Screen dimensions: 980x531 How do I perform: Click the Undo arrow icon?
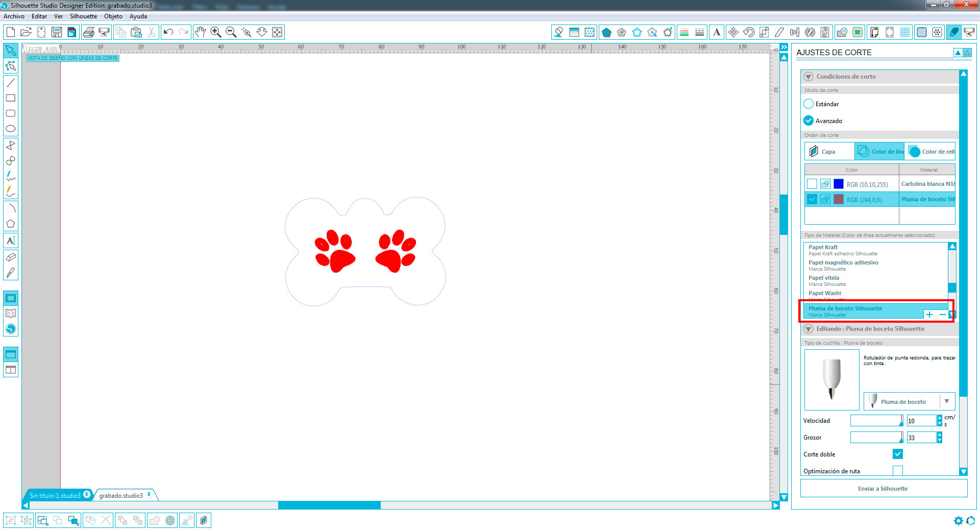point(168,32)
